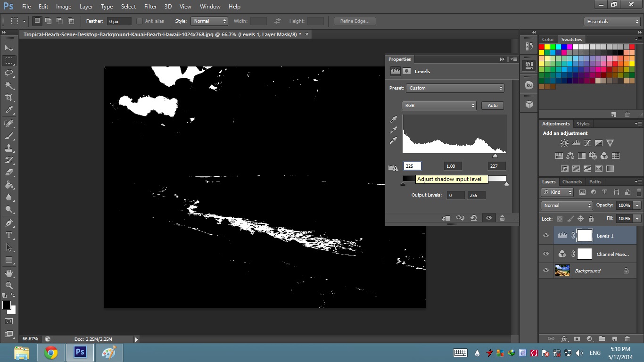The width and height of the screenshot is (644, 362).
Task: Hide the Levels 1 layer
Action: [546, 236]
